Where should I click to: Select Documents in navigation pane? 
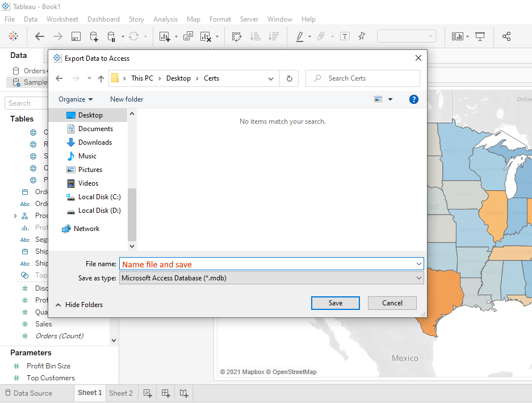pos(90,129)
